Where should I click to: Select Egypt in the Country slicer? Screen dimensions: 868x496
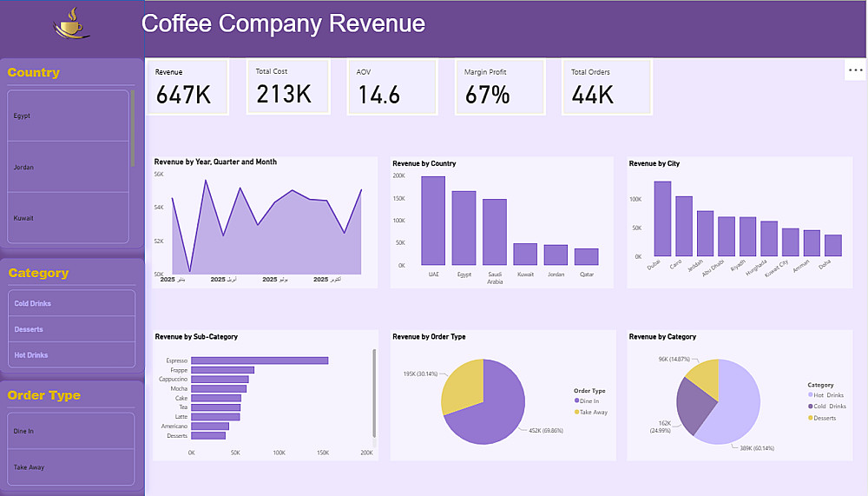68,116
